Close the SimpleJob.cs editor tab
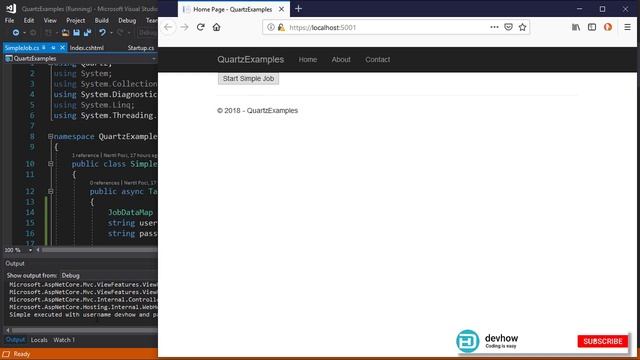Screen dimensions: 640x360 pyautogui.click(x=62, y=48)
